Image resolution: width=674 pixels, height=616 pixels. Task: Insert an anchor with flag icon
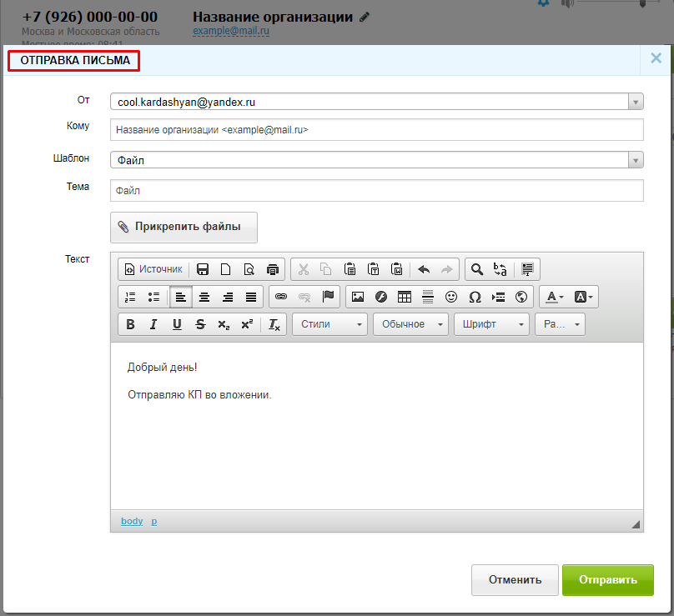point(328,297)
